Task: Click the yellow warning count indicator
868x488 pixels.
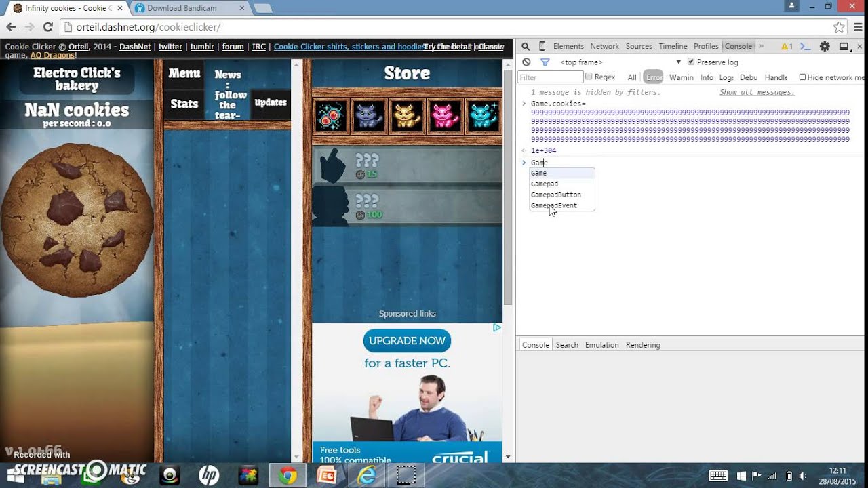Action: coord(787,46)
